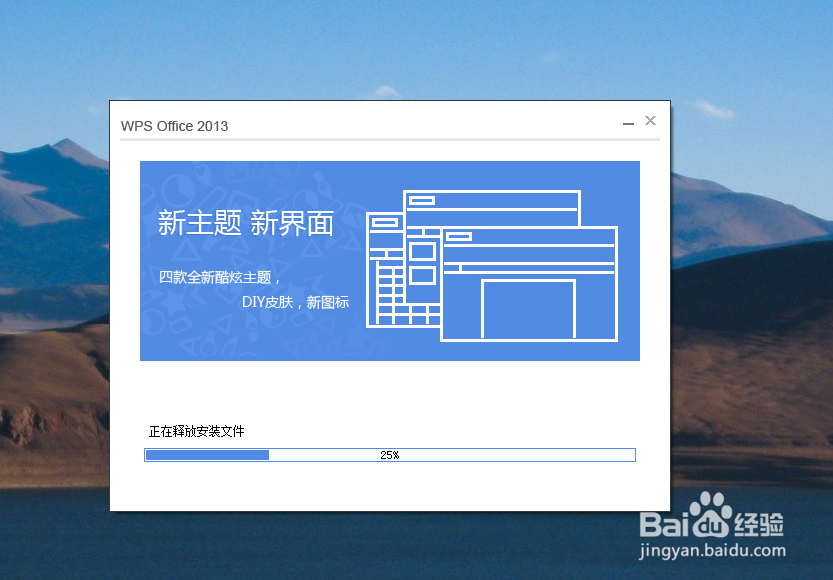Close the WPS Office 2013 installer
The image size is (833, 580).
click(650, 120)
